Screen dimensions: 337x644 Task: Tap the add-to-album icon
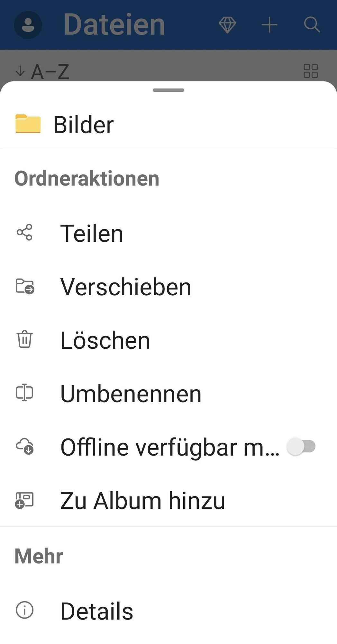(x=24, y=500)
